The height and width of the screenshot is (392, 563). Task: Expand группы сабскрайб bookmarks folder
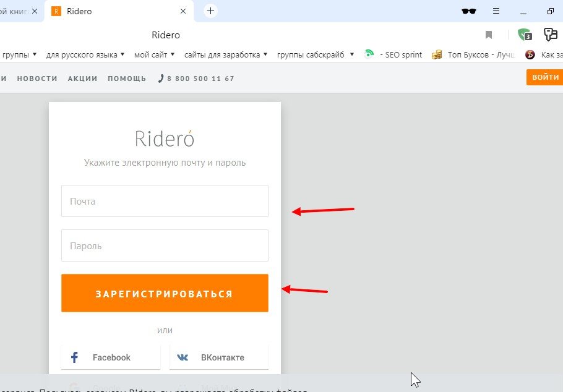pos(316,54)
